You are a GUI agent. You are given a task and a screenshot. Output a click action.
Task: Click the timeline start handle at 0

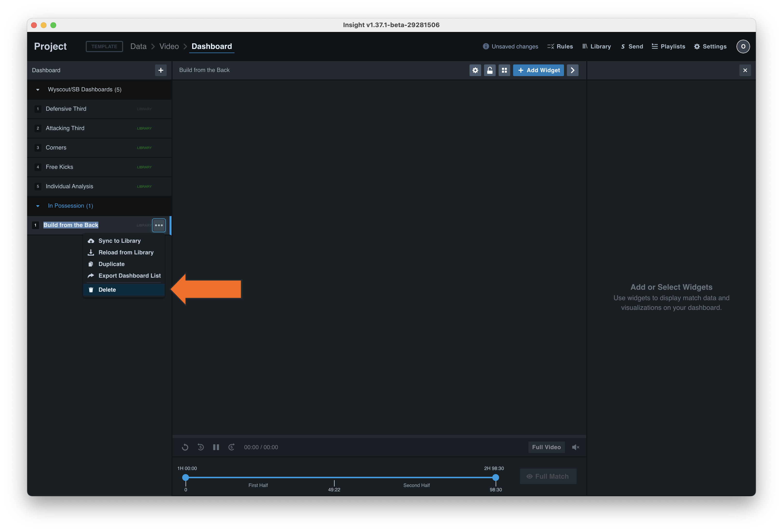(x=186, y=477)
